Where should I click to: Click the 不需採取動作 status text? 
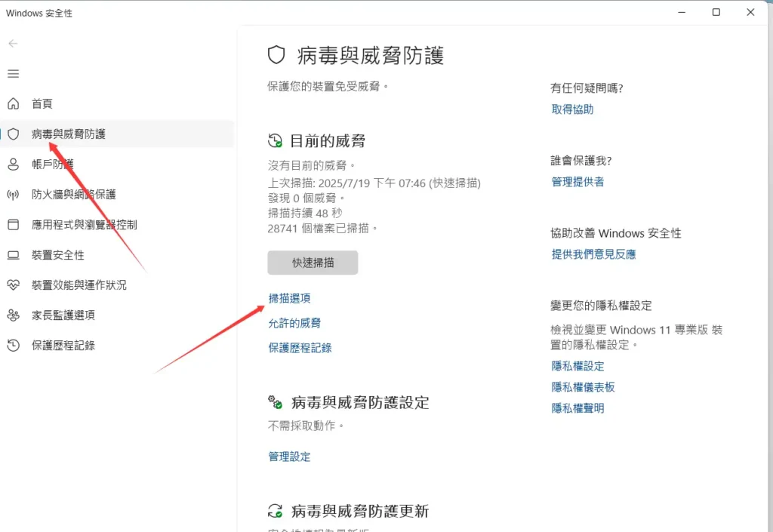pyautogui.click(x=305, y=426)
